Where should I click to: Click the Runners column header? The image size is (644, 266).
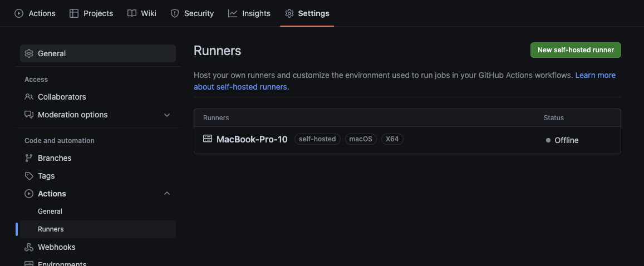(216, 118)
